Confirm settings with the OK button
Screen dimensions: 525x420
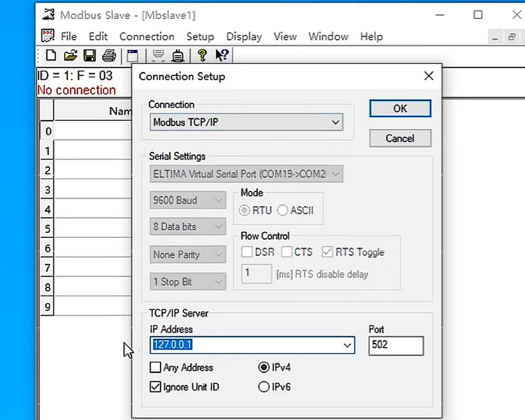pos(400,108)
